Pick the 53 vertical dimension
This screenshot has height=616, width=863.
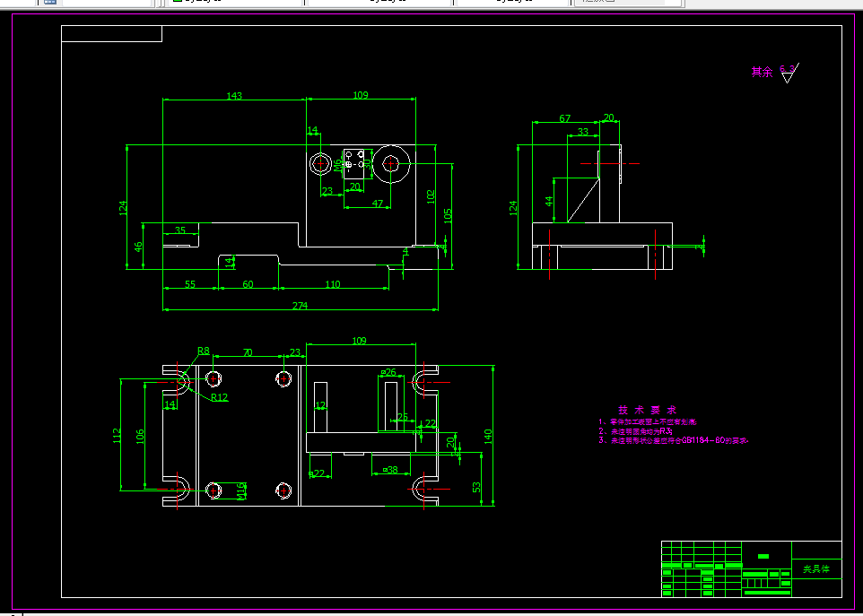pos(476,487)
